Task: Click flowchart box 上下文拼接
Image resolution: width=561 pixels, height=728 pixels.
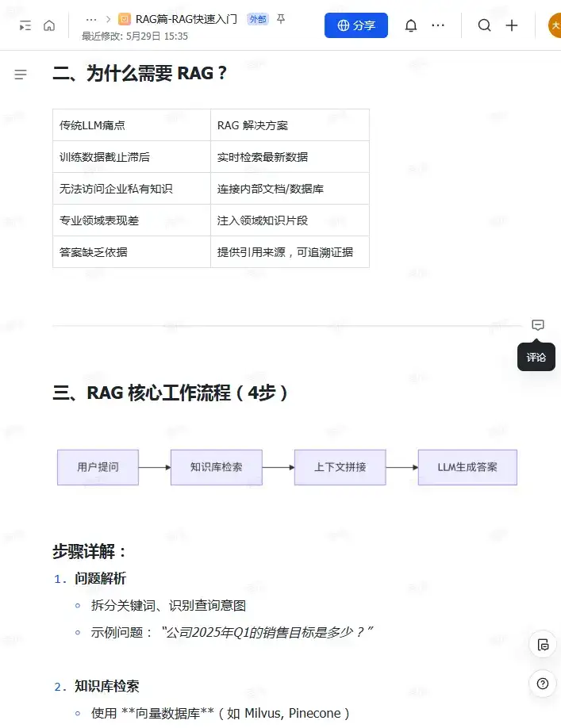Action: pos(340,467)
